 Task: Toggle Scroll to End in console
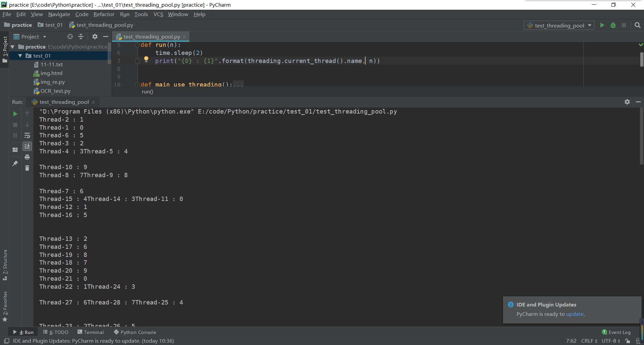tap(27, 146)
